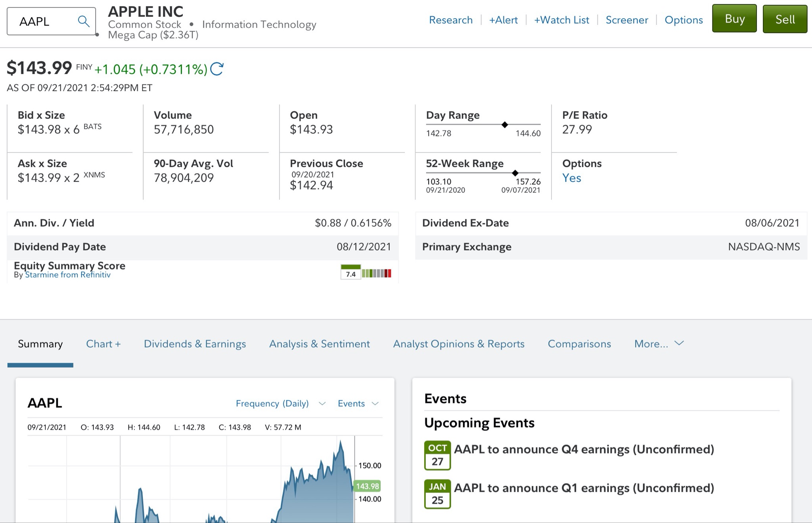Refresh the quote with the reload icon
The width and height of the screenshot is (812, 523).
pos(217,69)
